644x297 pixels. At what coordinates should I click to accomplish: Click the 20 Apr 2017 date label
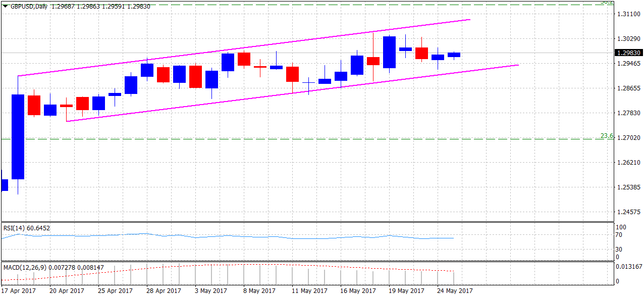[66, 291]
